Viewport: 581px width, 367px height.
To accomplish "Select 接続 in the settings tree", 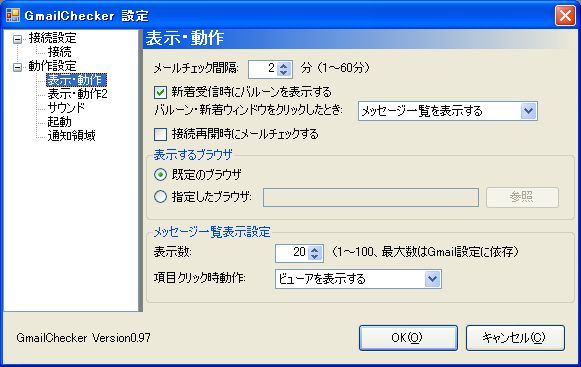I will (59, 52).
